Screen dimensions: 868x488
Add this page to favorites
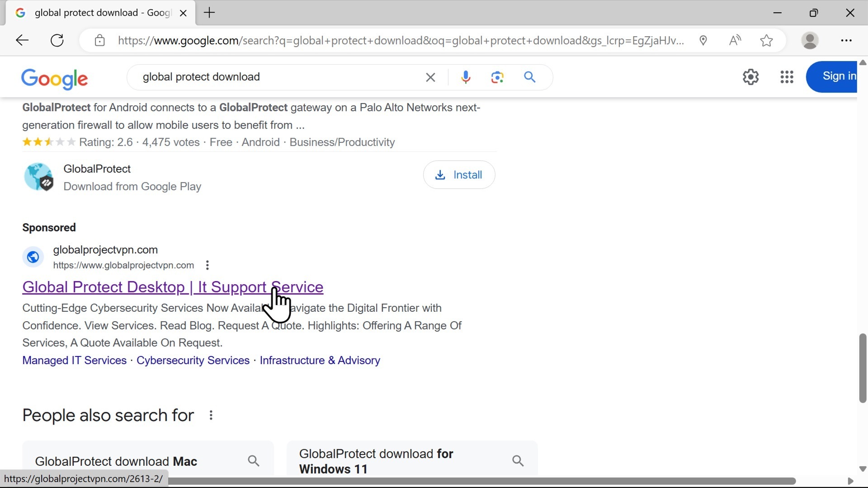pos(766,40)
